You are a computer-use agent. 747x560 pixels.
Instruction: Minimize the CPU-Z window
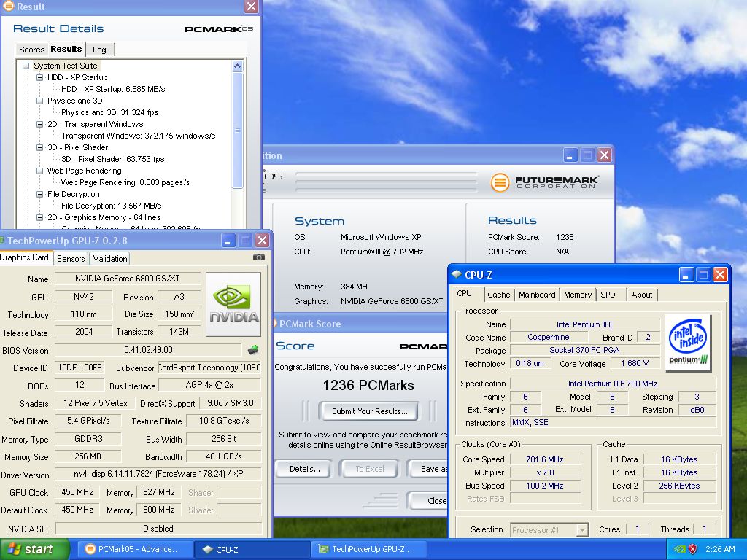686,275
